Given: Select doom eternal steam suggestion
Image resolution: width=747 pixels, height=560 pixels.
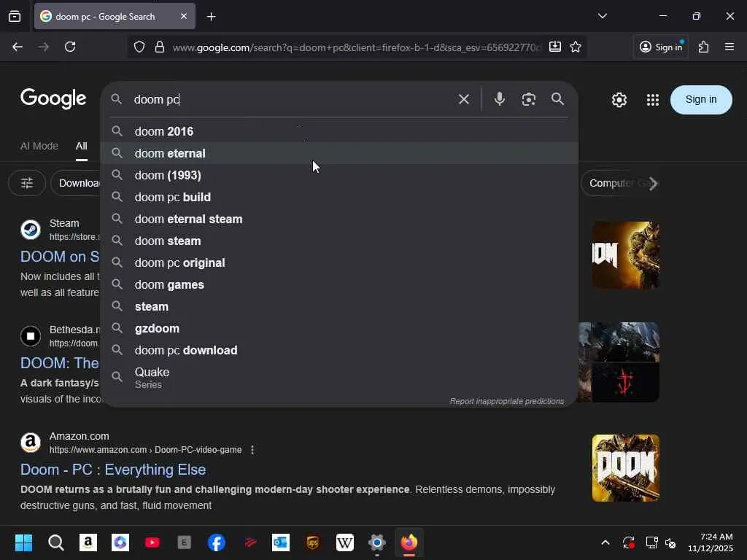Looking at the screenshot, I should 340,219.
